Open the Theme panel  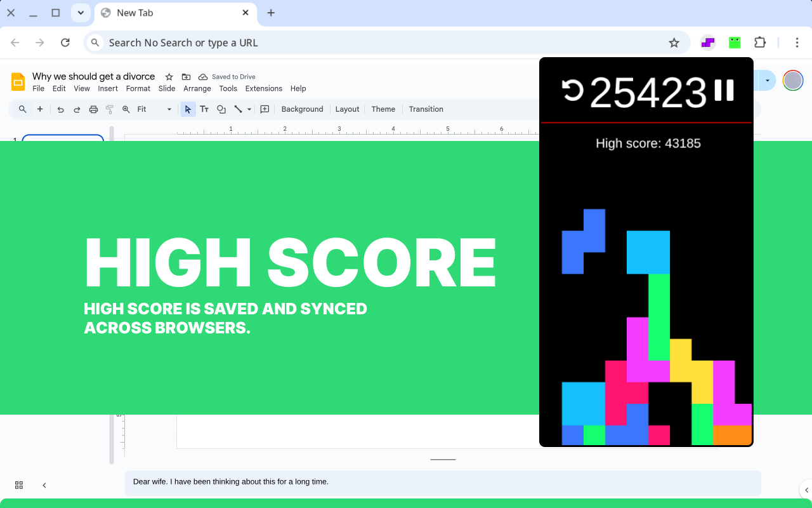(383, 109)
